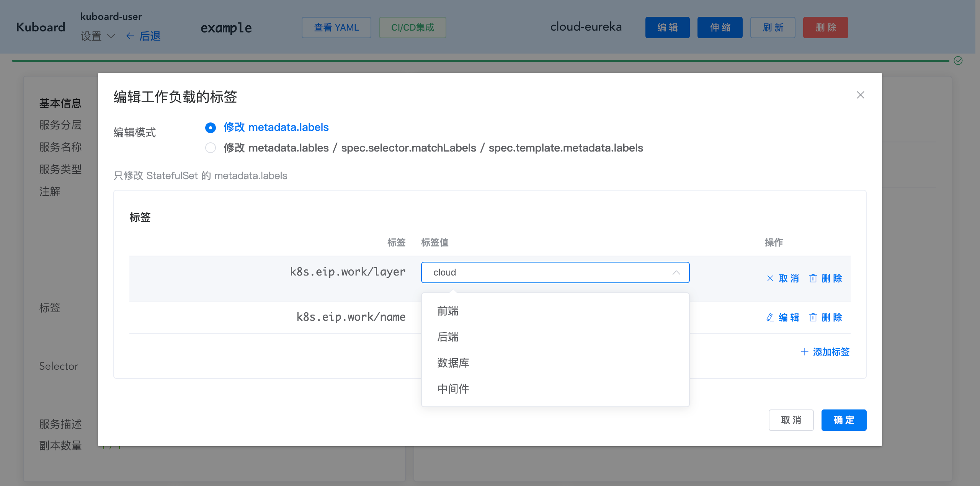Click the green progress bar
Viewport: 980px width, 486px height.
click(x=480, y=60)
